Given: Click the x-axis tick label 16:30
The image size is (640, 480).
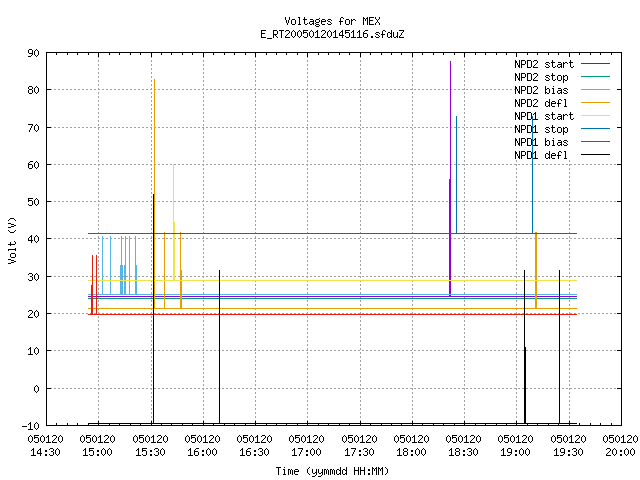Looking at the screenshot, I should tap(254, 452).
